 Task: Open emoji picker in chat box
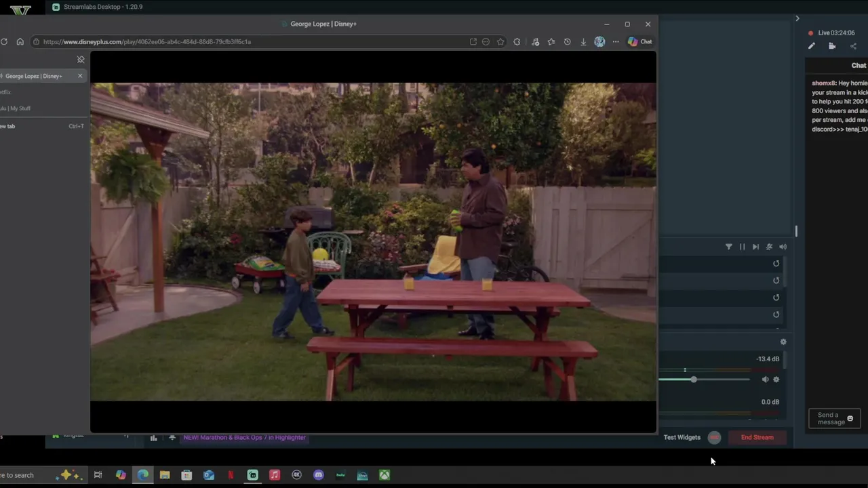click(x=850, y=419)
